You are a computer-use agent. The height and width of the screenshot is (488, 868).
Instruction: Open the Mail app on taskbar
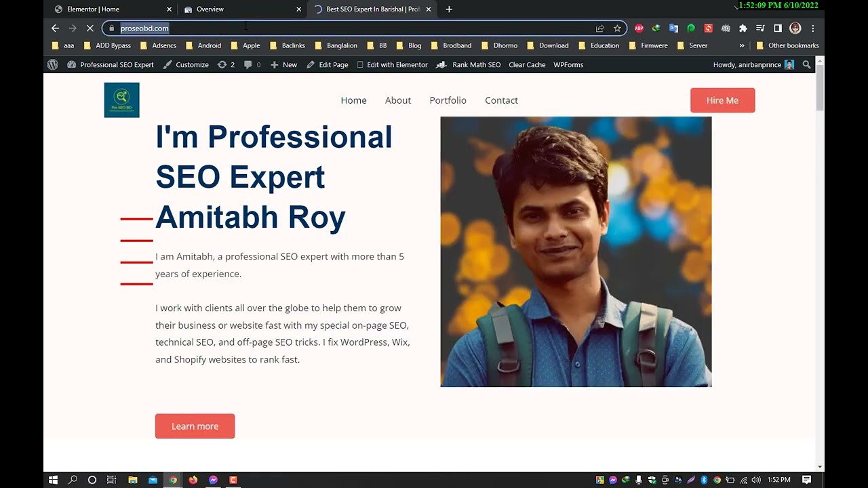coord(153,480)
